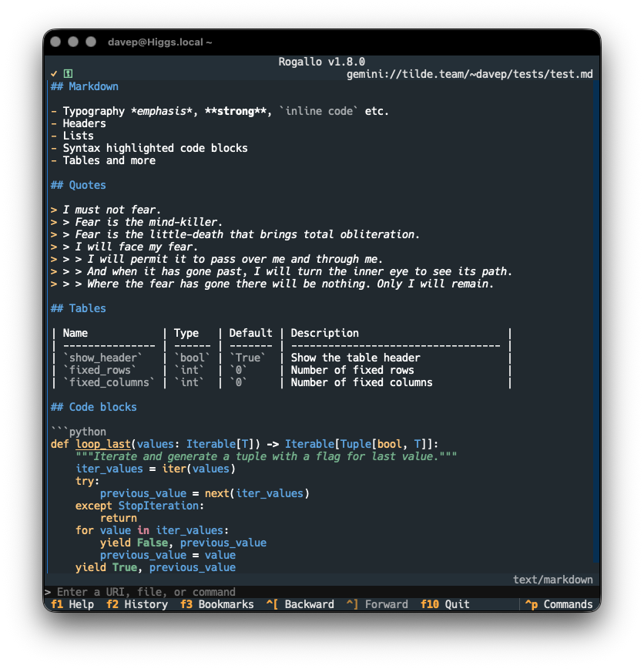Click the ```python code fence line
644x669 pixels.
[x=78, y=432]
